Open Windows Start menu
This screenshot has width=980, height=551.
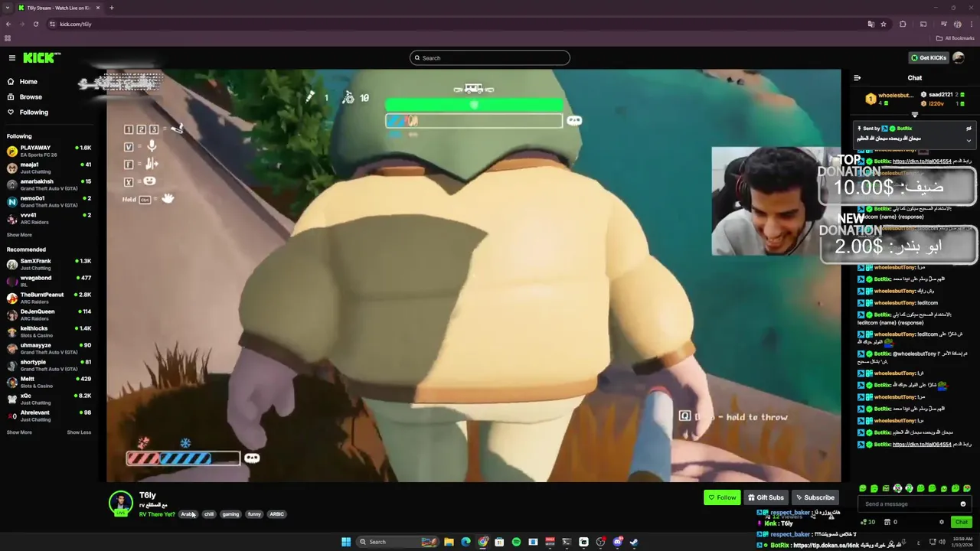(346, 542)
